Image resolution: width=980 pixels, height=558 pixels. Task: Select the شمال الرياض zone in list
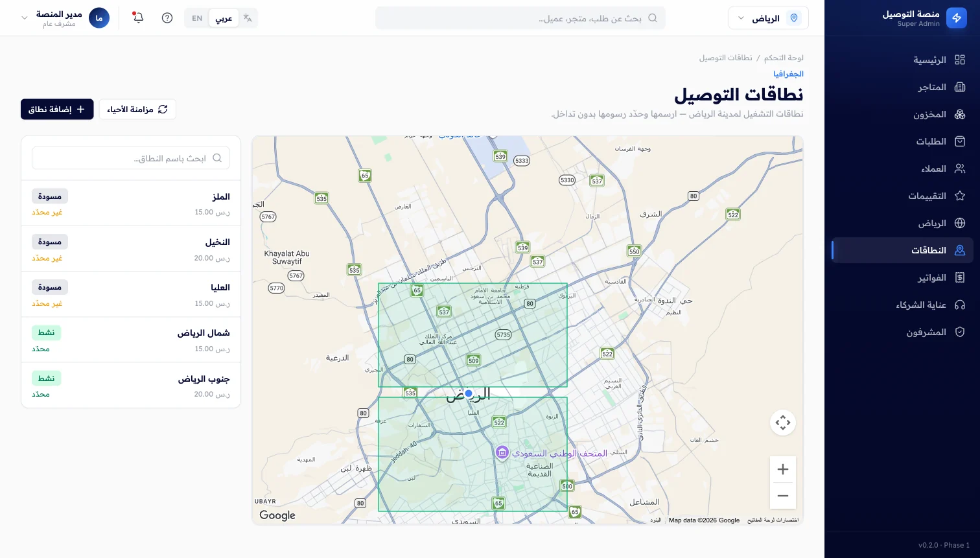click(x=131, y=340)
